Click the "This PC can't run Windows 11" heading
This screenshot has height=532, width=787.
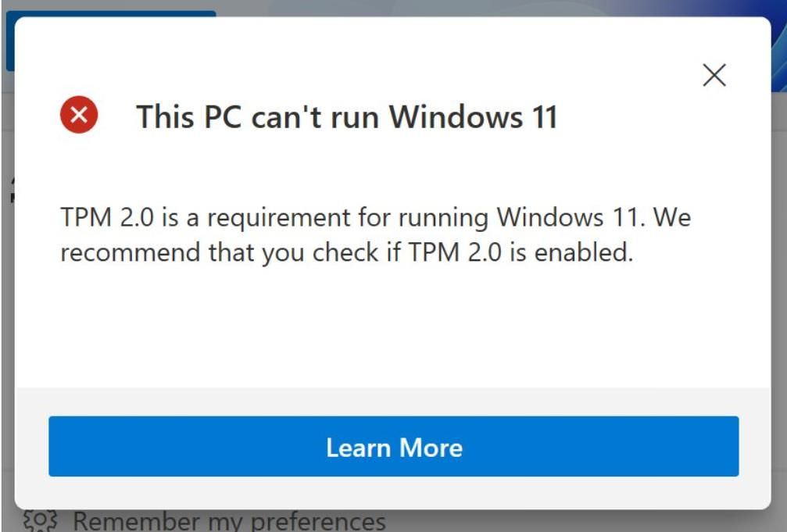[x=347, y=117]
